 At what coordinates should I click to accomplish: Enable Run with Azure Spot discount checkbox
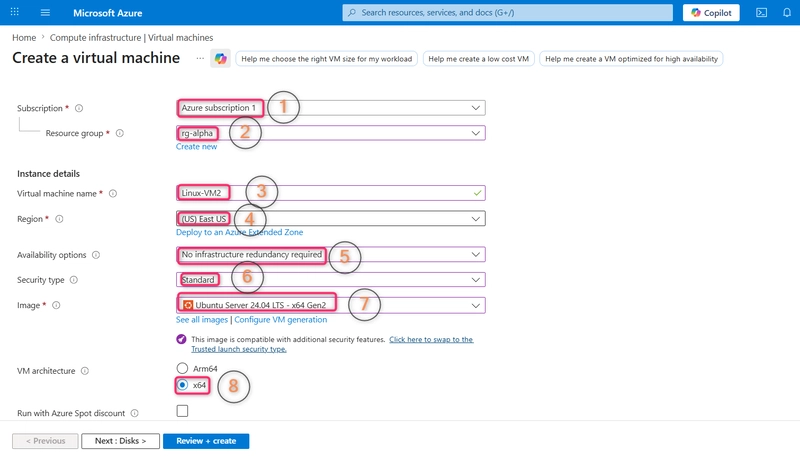click(182, 411)
